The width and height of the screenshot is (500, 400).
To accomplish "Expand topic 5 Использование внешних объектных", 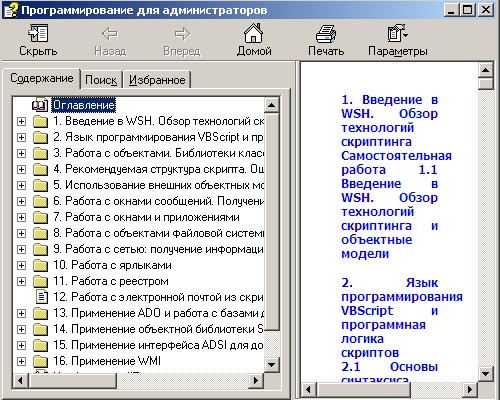I will [21, 185].
